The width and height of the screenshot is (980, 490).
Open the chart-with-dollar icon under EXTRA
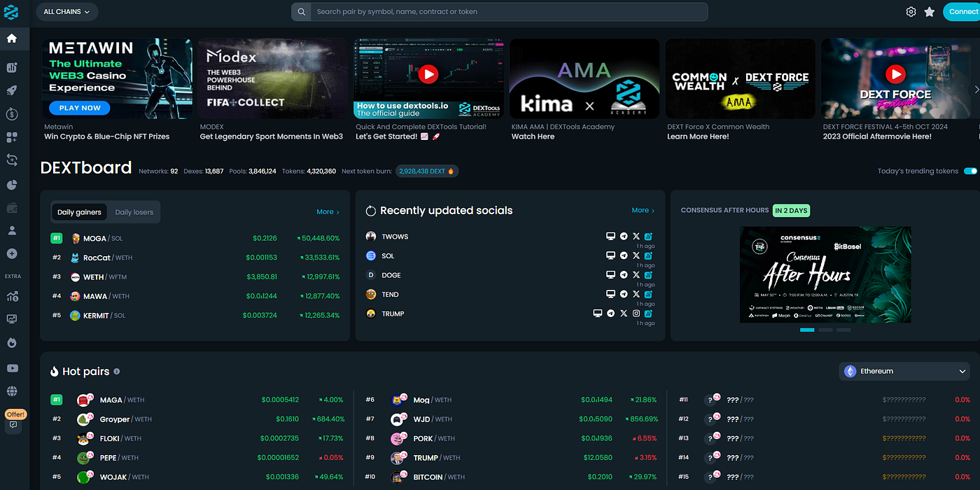point(12,296)
